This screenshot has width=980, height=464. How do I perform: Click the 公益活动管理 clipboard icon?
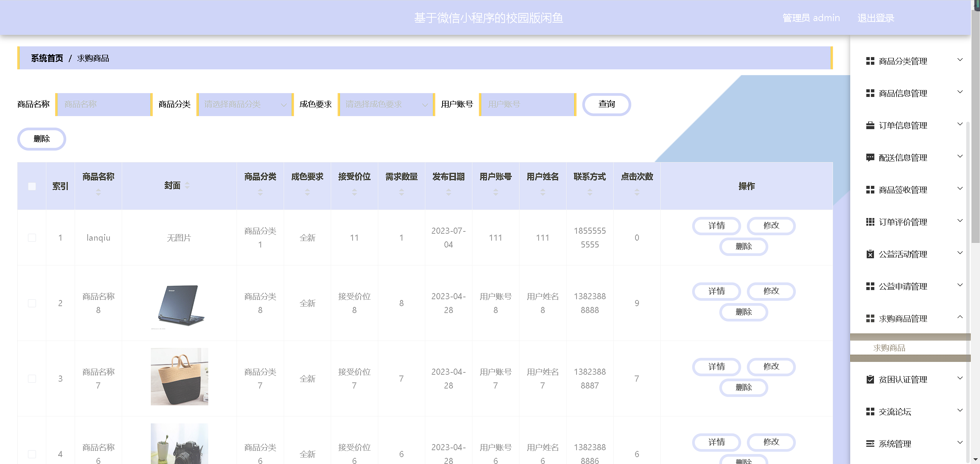pyautogui.click(x=870, y=254)
